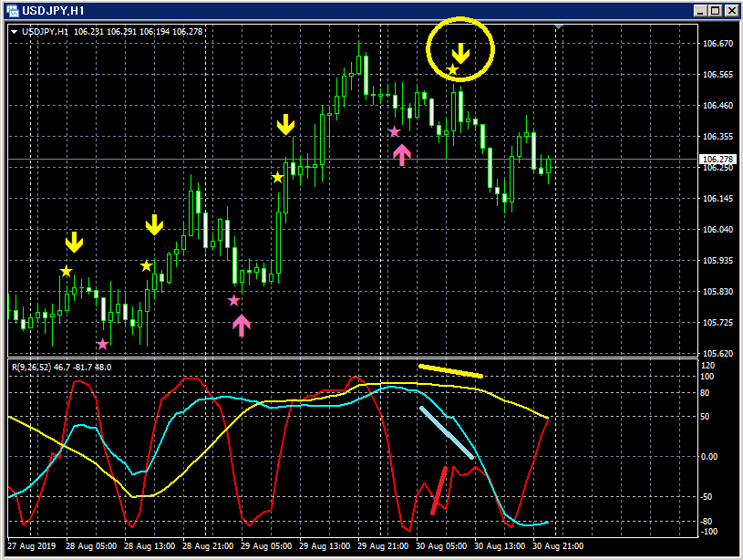
Task: Close the USDJPY,H1 chart window
Action: point(732,10)
